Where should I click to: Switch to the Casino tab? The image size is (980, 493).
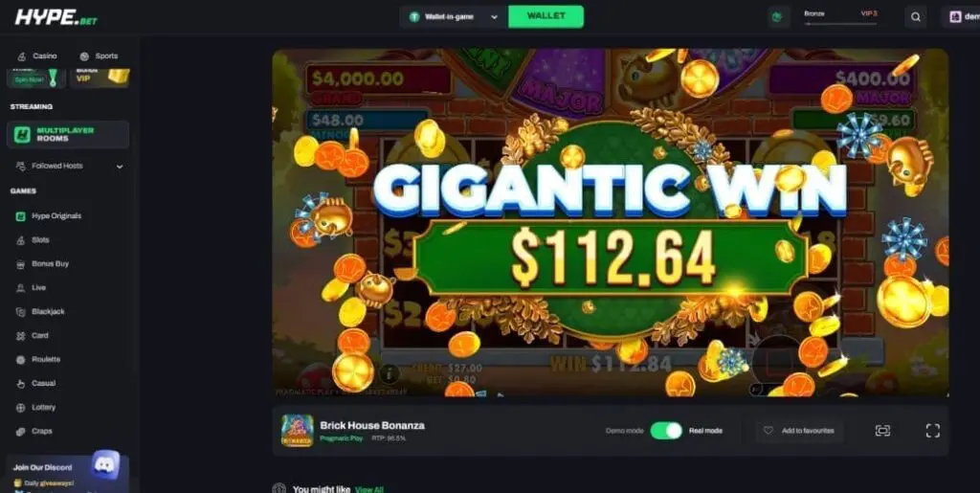pyautogui.click(x=37, y=56)
